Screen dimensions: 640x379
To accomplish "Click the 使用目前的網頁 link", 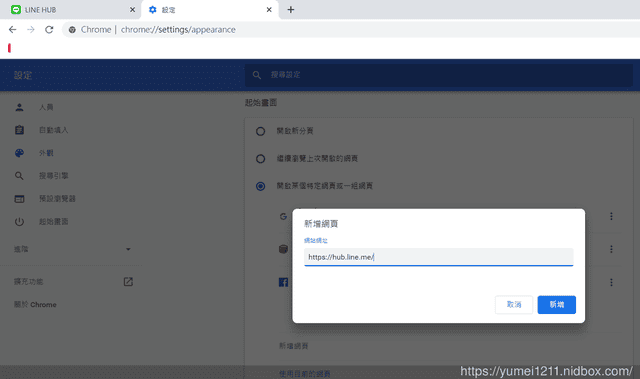I will click(305, 374).
